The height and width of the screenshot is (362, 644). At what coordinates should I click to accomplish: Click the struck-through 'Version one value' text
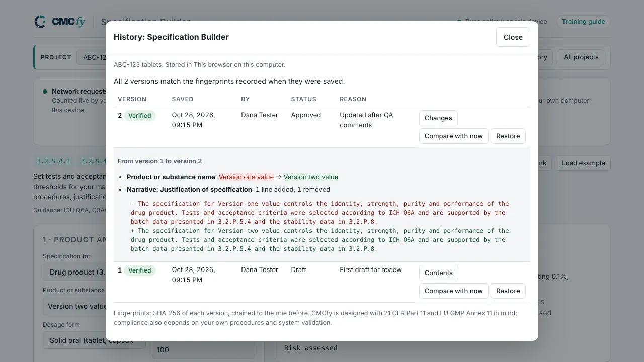click(x=247, y=177)
